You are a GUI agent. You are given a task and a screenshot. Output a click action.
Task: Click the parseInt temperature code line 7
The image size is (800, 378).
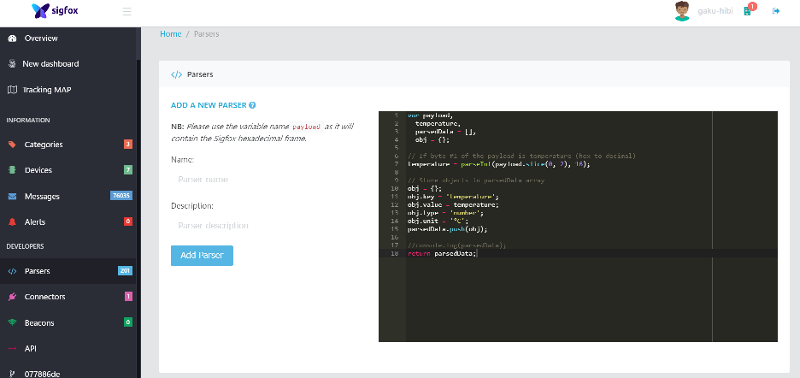coord(498,164)
